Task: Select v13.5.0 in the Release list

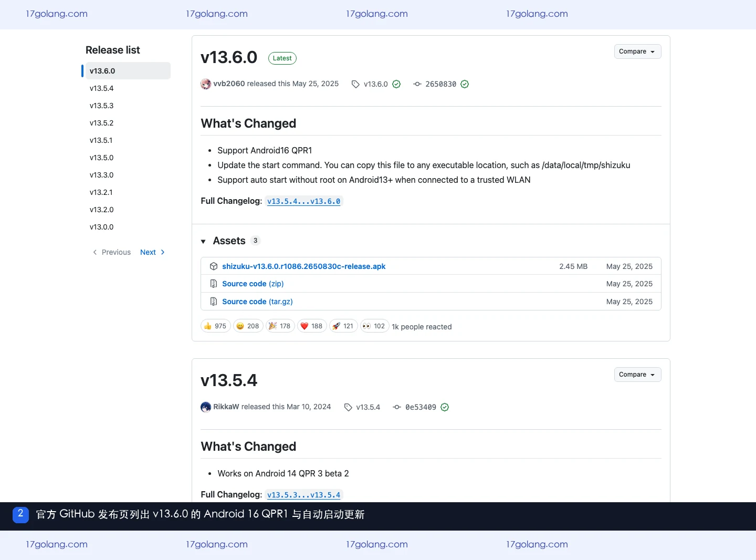Action: pos(128,158)
